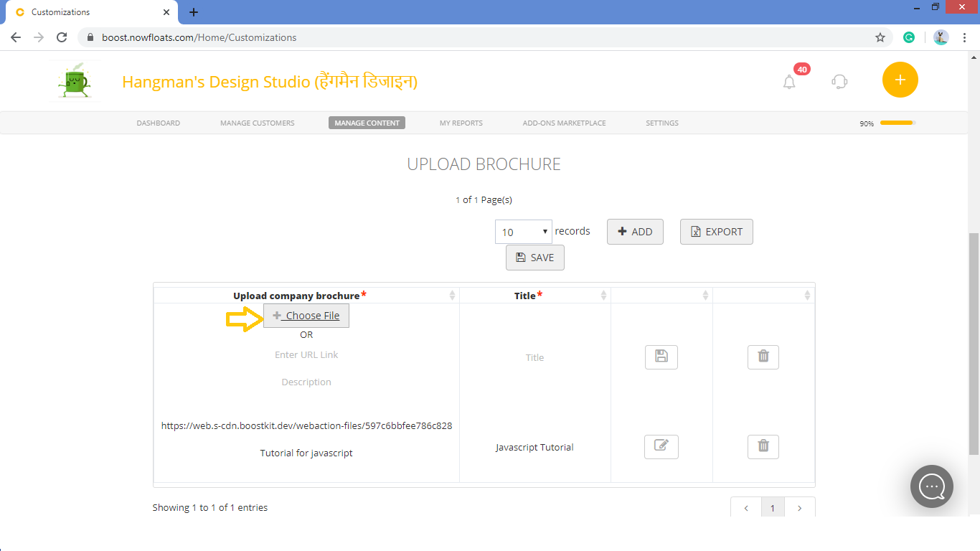Viewport: 980px width, 551px height.
Task: Go to Dashboard menu
Action: [159, 123]
